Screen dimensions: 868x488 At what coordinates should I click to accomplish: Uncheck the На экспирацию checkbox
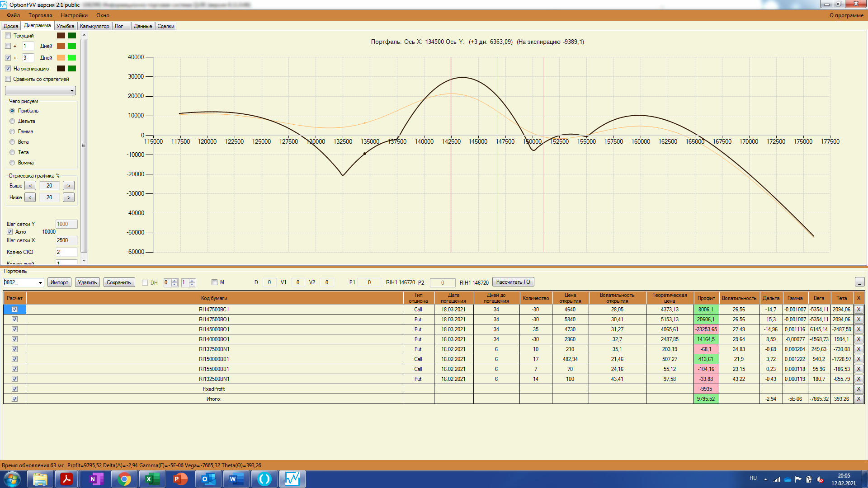click(8, 69)
